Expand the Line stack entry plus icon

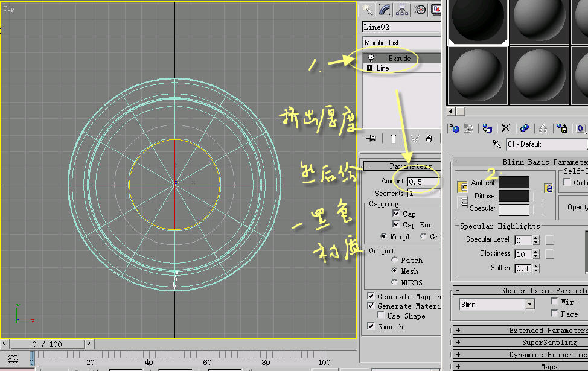pyautogui.click(x=370, y=68)
